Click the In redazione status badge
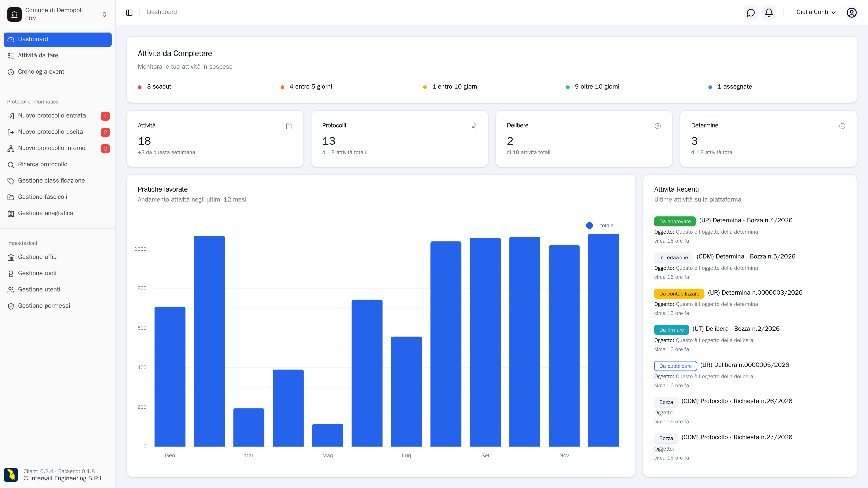868x488 pixels. [x=673, y=257]
